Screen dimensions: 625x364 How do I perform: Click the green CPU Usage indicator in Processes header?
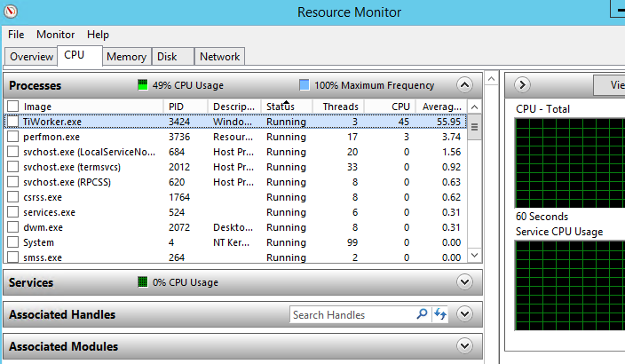pos(142,85)
